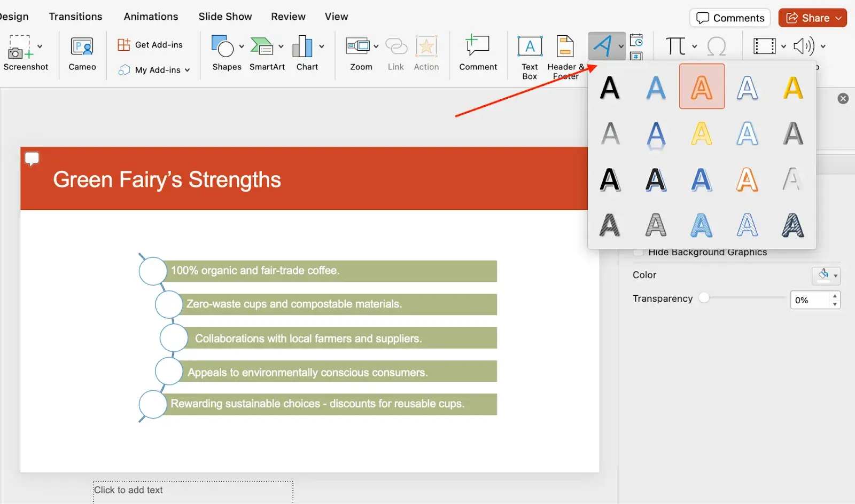Insert a Chart from ribbon
This screenshot has height=504, width=855.
[x=303, y=47]
